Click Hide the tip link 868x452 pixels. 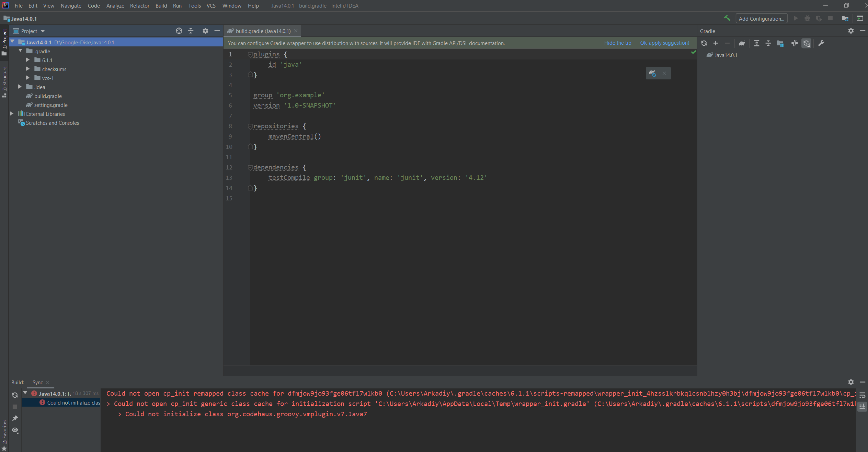pos(617,43)
